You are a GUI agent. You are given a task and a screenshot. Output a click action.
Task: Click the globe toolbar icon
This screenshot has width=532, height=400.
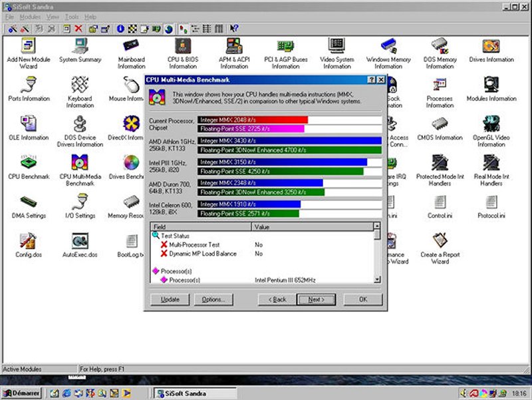click(x=169, y=29)
